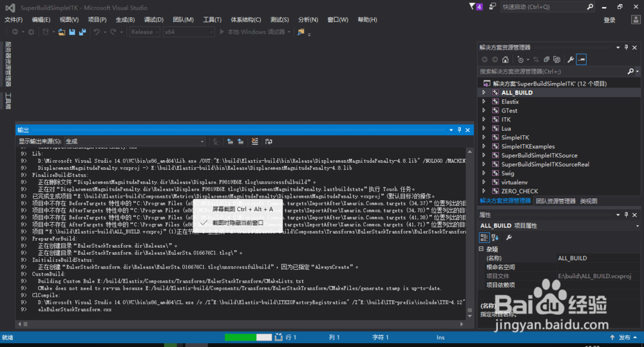Viewport: 644px width, 347px height.
Task: Focus the 搜索解决方案资源管理器 search field
Action: click(x=553, y=71)
